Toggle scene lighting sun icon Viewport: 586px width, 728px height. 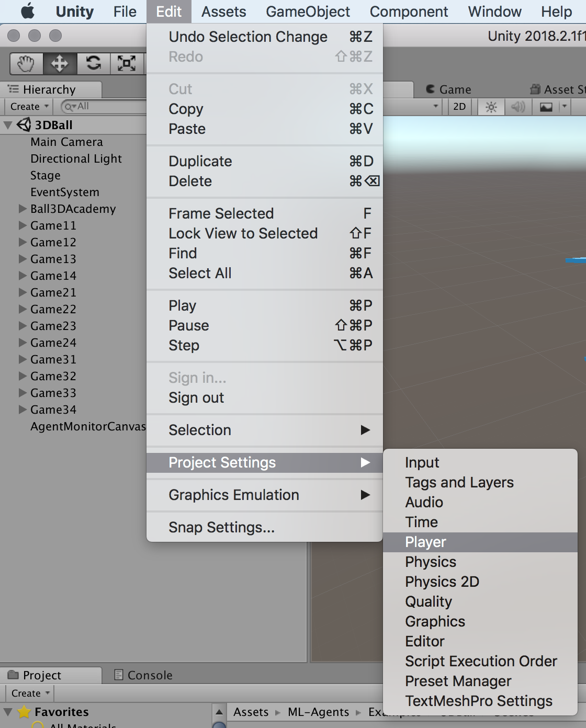491,107
